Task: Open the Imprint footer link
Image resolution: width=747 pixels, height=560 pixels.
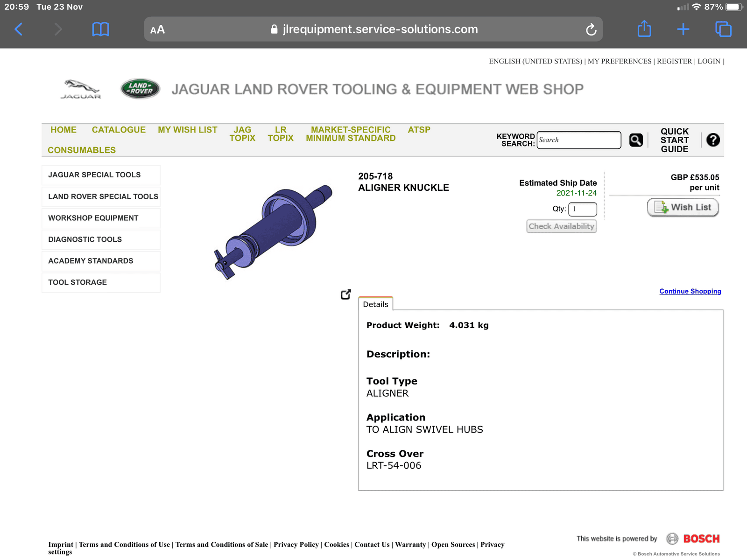Action: (x=61, y=545)
